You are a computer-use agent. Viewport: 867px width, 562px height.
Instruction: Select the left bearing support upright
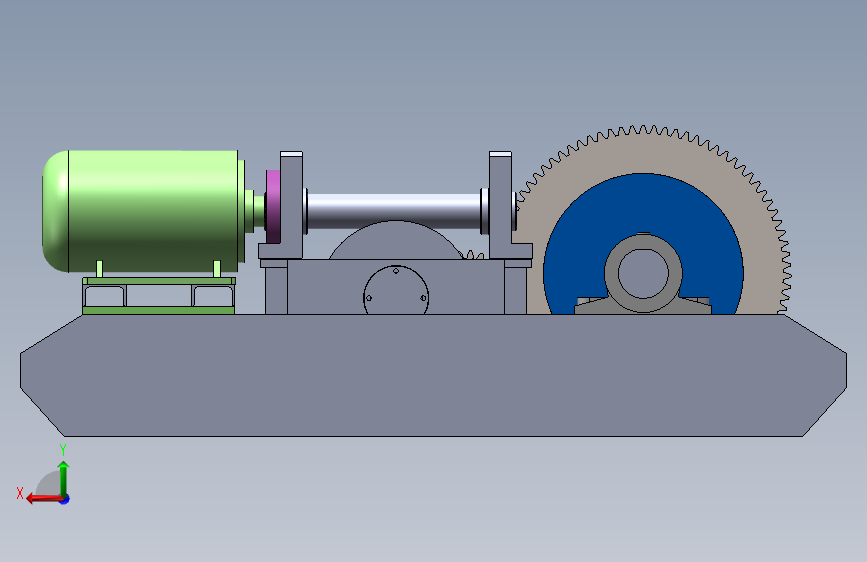pyautogui.click(x=291, y=205)
